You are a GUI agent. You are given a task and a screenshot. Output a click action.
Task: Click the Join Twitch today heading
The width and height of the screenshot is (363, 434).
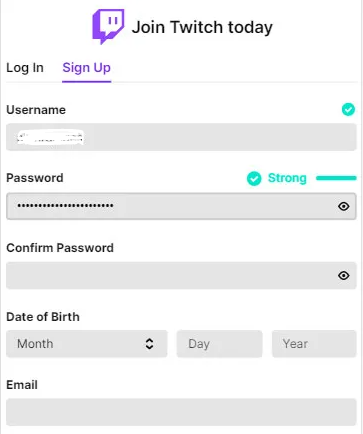point(202,27)
